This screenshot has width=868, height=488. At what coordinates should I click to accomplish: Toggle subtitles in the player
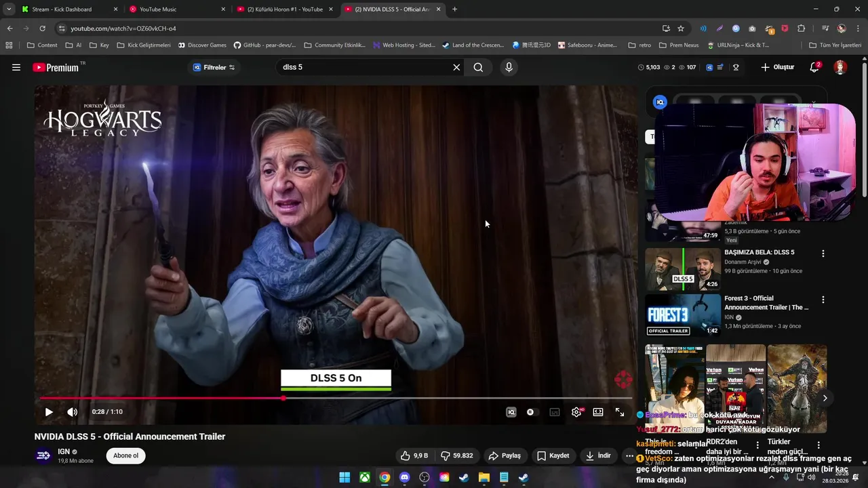click(x=555, y=412)
